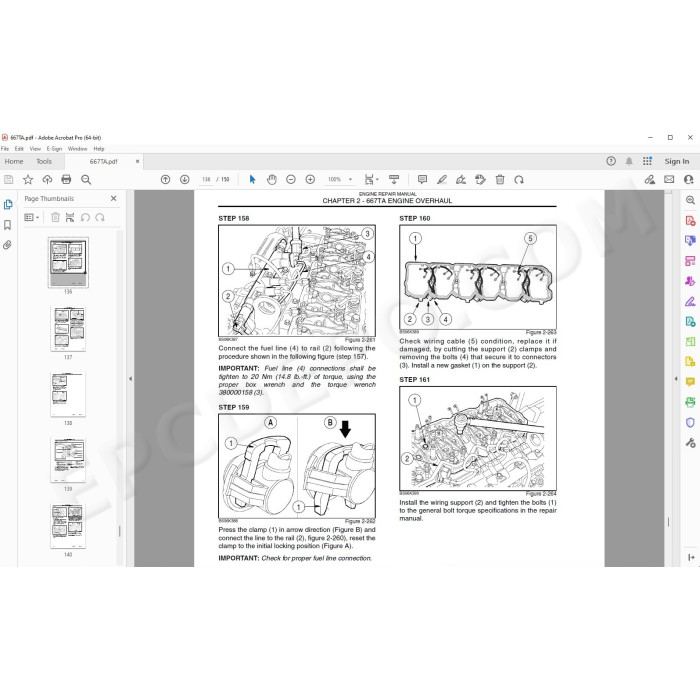
Task: Click the current page number field
Action: [206, 179]
